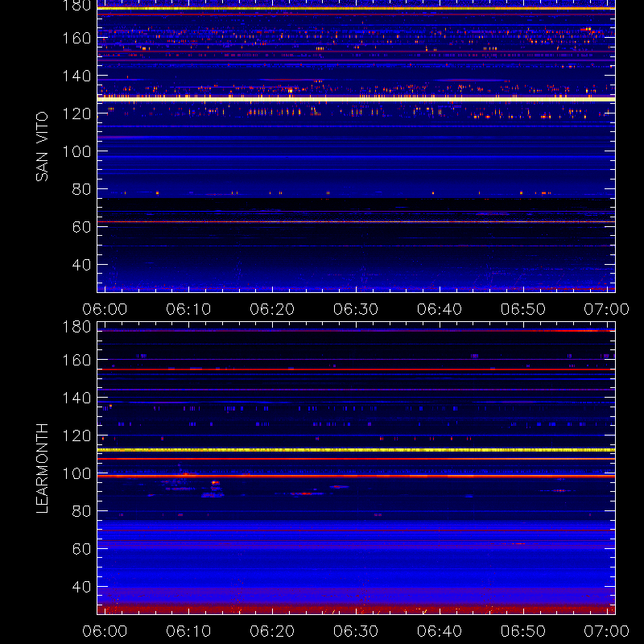Select the 40 tick label in San Vito plot
644x644 pixels.
81,265
